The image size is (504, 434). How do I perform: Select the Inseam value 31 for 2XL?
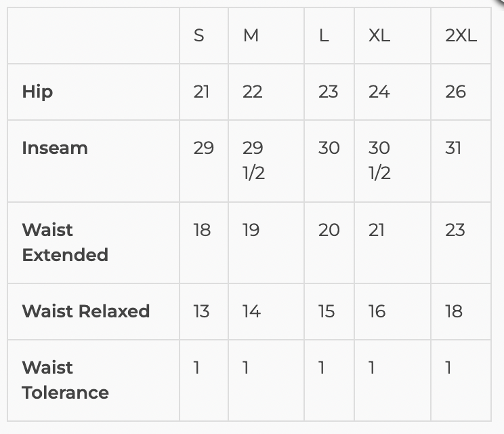click(453, 148)
